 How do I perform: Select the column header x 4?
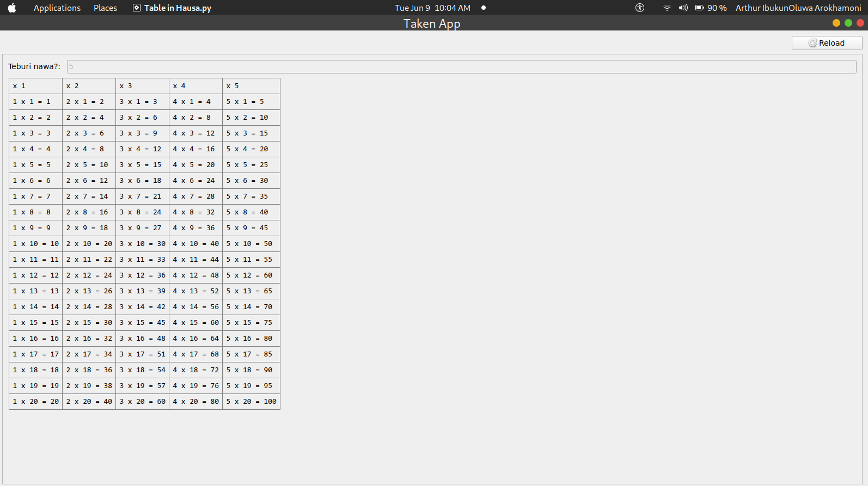pyautogui.click(x=196, y=86)
